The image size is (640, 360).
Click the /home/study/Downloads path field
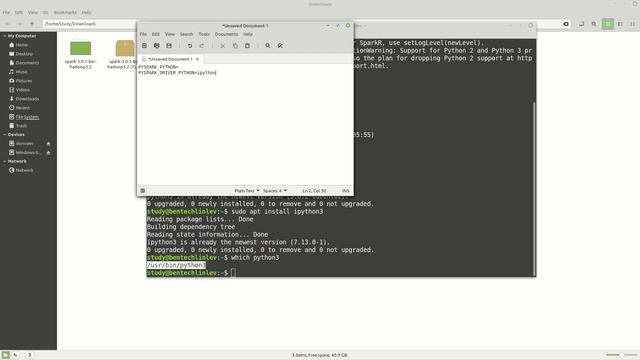tap(90, 24)
